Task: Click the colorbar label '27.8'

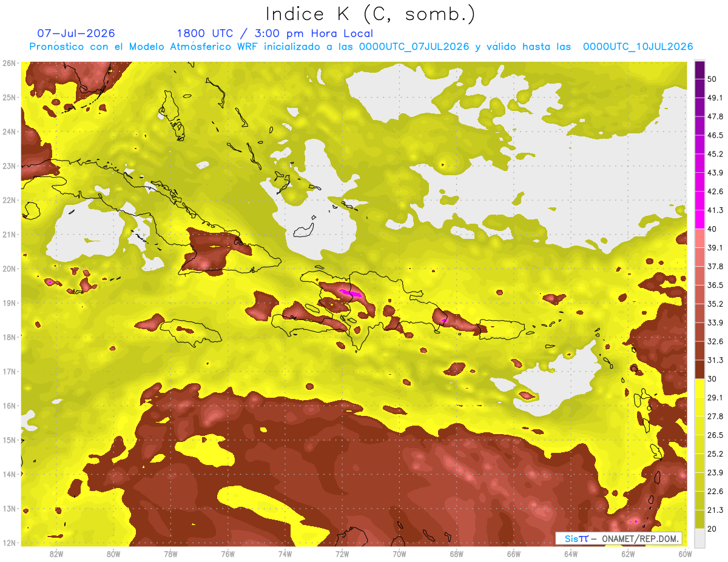Action: [715, 416]
